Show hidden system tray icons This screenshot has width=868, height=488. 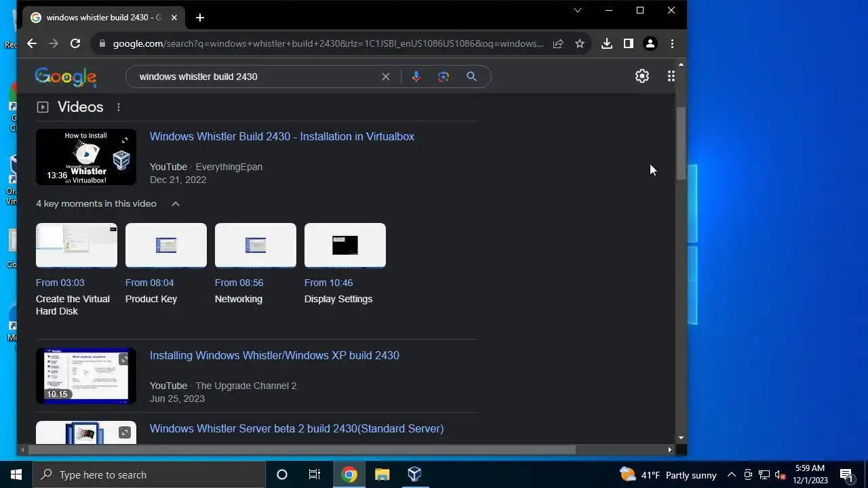(x=732, y=475)
